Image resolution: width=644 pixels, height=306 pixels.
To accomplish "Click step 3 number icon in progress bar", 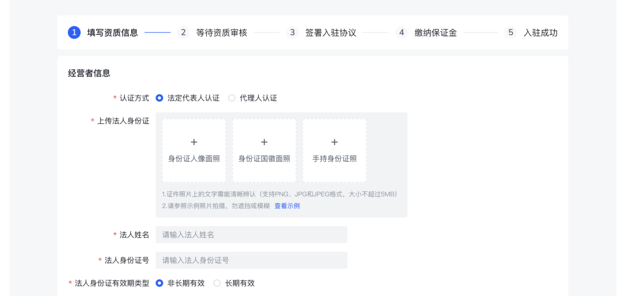I will 292,33.
